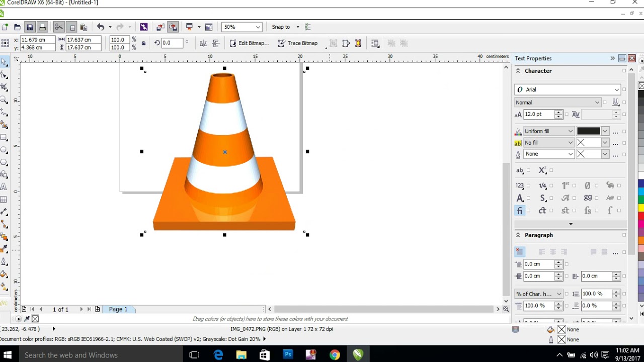Tick the checkbox beside the Normal style
644x362 pixels.
coord(605,103)
